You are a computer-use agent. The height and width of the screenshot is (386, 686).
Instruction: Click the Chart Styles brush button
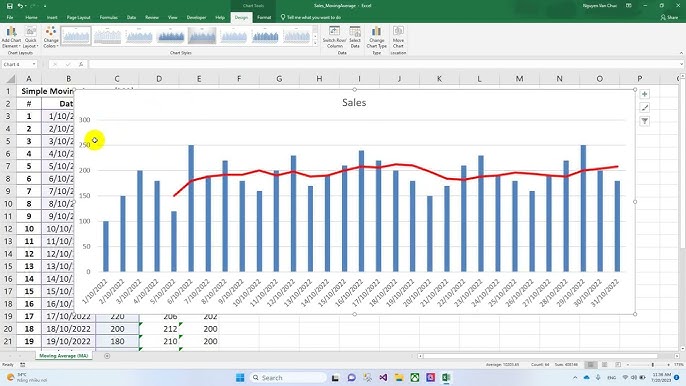(644, 108)
